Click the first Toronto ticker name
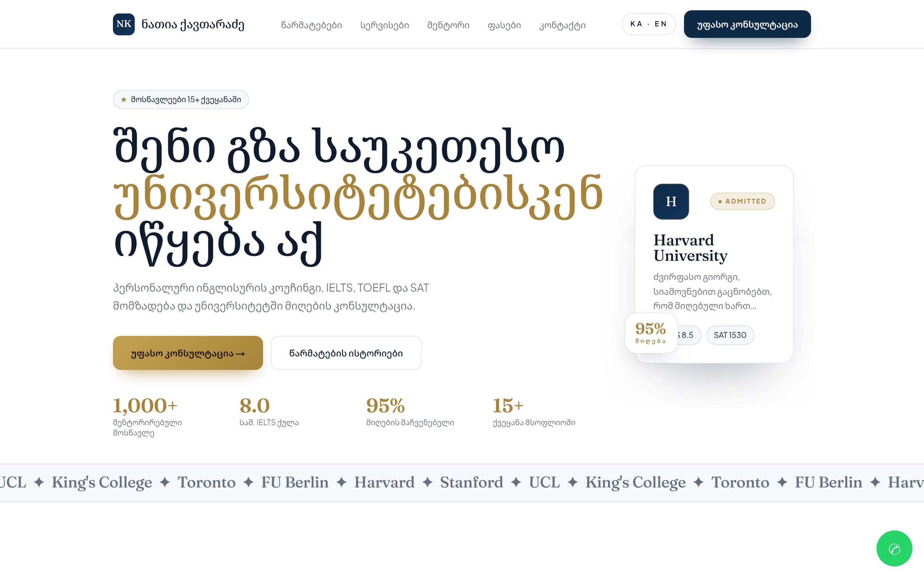The height and width of the screenshot is (578, 924). tap(207, 482)
